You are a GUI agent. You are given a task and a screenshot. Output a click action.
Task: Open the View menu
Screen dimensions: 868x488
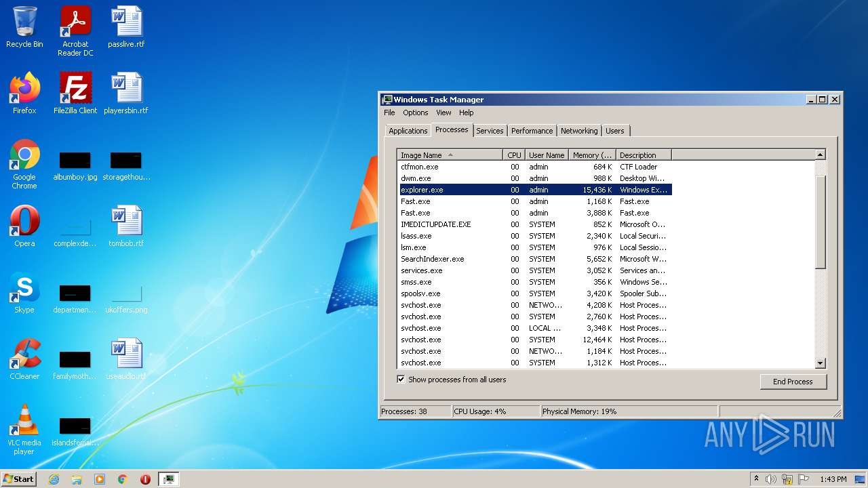tap(443, 113)
